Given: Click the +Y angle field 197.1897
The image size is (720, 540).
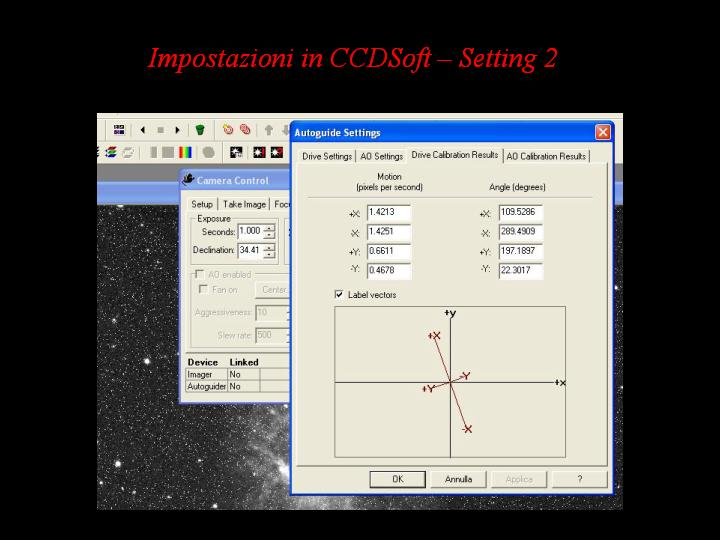Looking at the screenshot, I should click(x=521, y=252).
